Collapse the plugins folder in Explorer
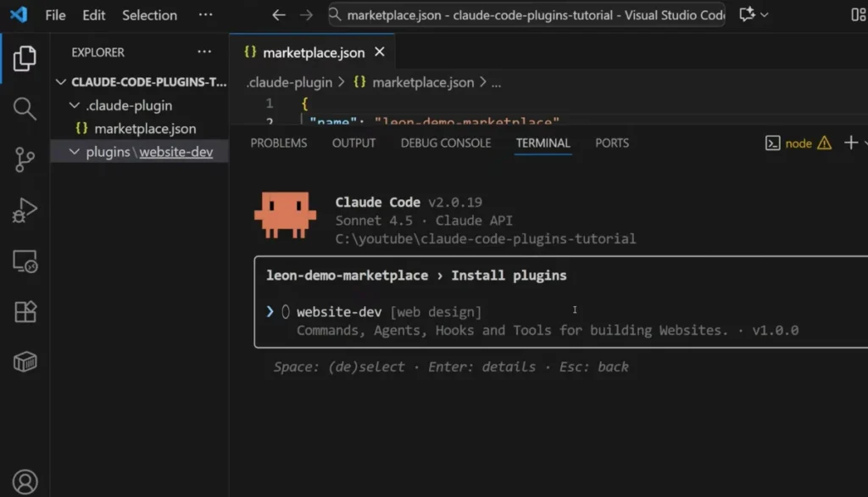Screen dimensions: 868x497 pos(74,152)
